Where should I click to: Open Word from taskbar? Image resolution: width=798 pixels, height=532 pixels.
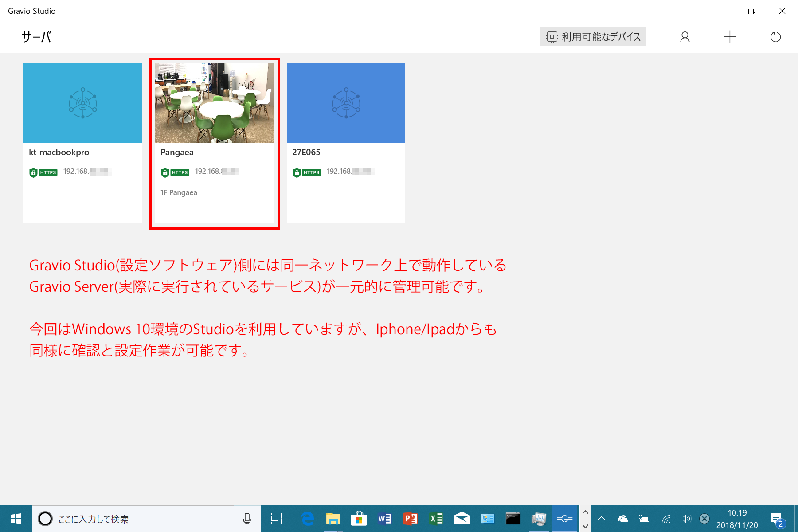384,519
